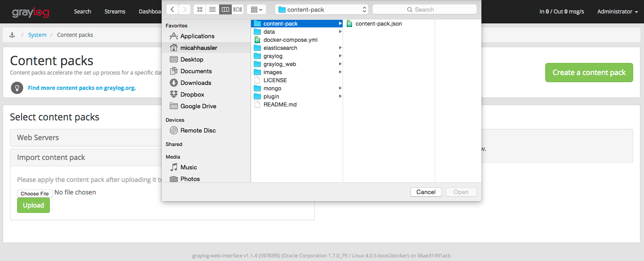This screenshot has height=261, width=644.
Task: Expand the data folder arrow
Action: 340,31
